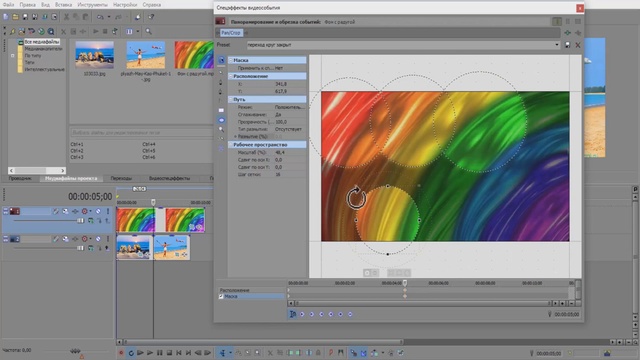Collapse the Расположение property group
This screenshot has height=360, width=640.
pos(231,76)
